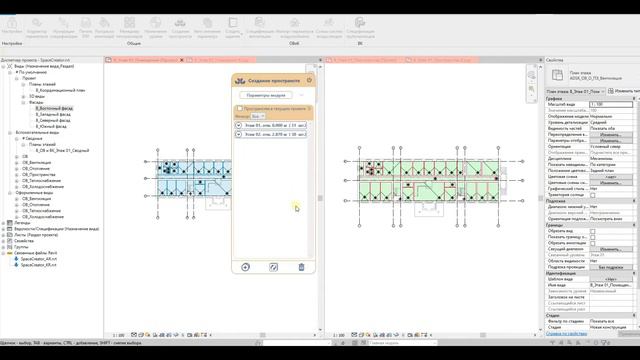Open the Справка по свойствам link
Screen dimensions: 640x360
[x=567, y=334]
